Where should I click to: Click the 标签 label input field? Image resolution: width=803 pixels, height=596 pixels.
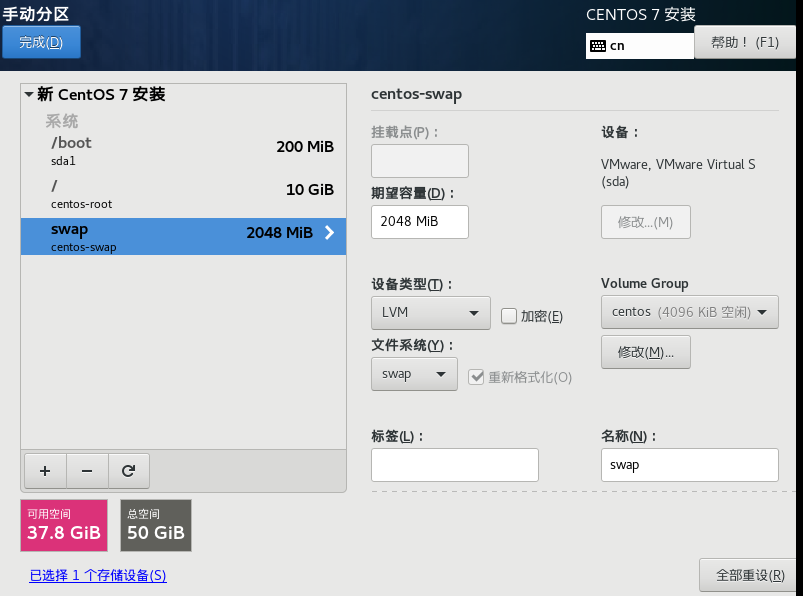(455, 465)
